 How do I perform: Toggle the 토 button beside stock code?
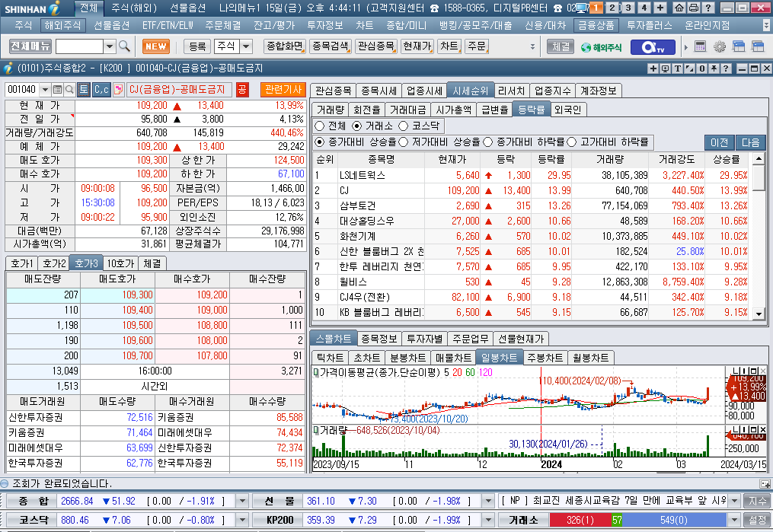click(x=83, y=90)
